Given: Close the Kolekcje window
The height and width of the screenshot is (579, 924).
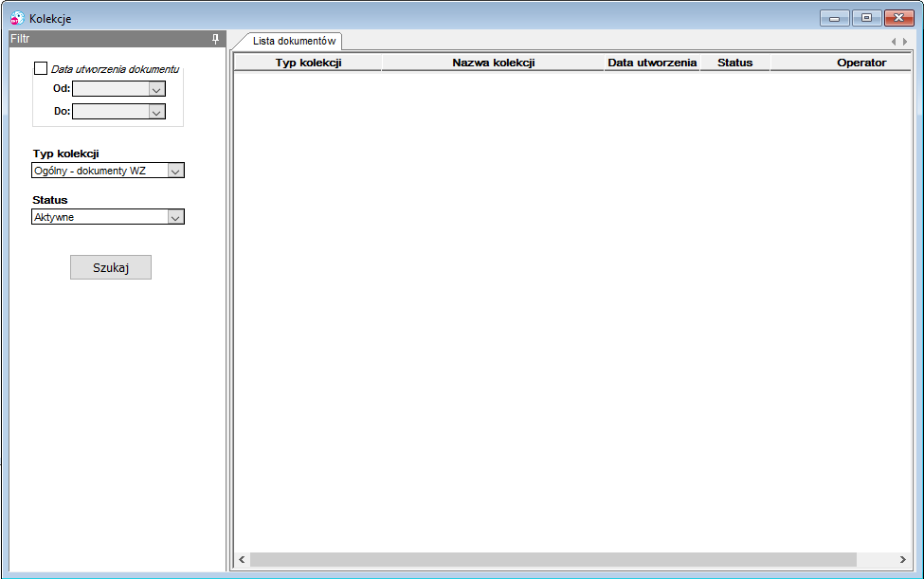Looking at the screenshot, I should click(898, 18).
